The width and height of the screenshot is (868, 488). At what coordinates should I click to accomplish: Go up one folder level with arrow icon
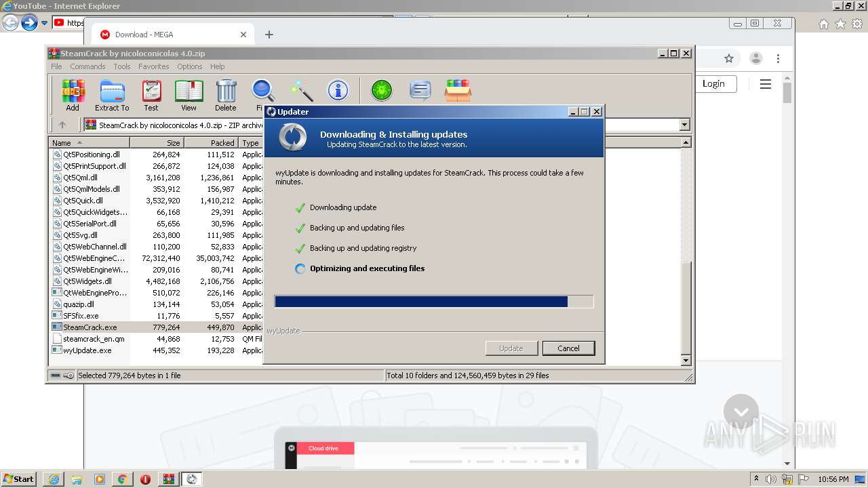pos(62,125)
